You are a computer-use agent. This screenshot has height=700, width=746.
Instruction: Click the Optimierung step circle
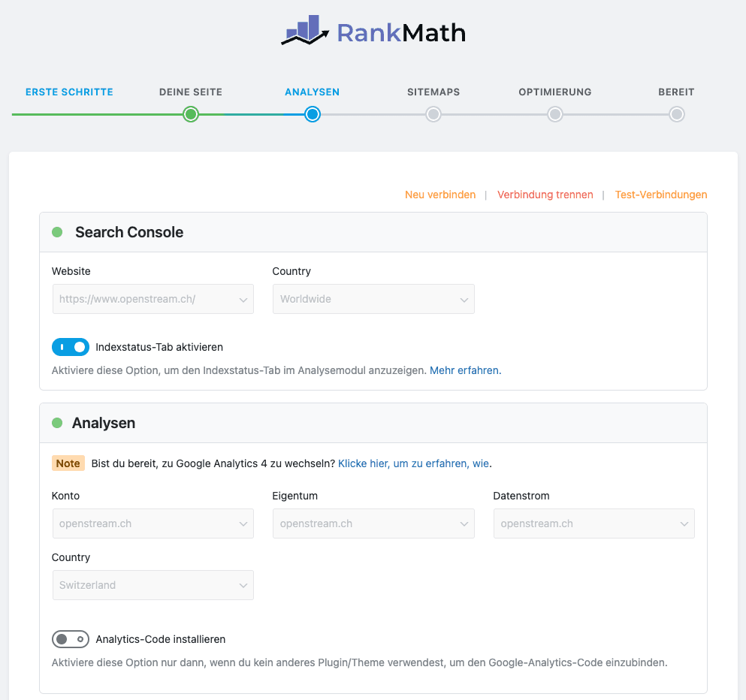(555, 114)
